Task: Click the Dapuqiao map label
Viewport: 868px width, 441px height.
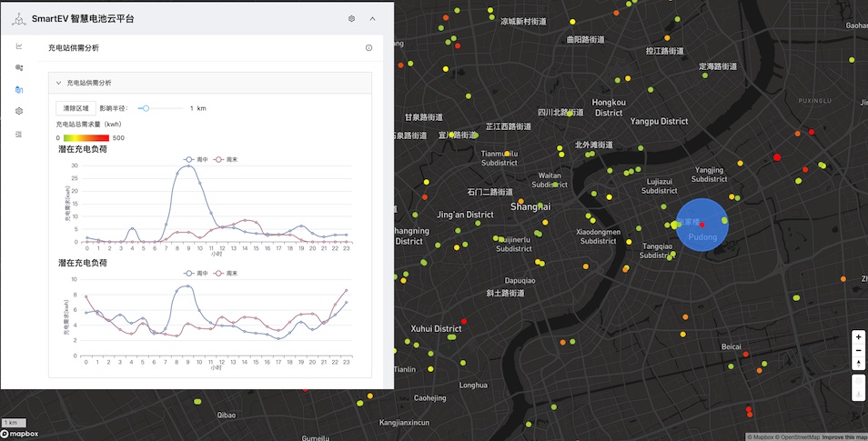Action: pyautogui.click(x=520, y=281)
